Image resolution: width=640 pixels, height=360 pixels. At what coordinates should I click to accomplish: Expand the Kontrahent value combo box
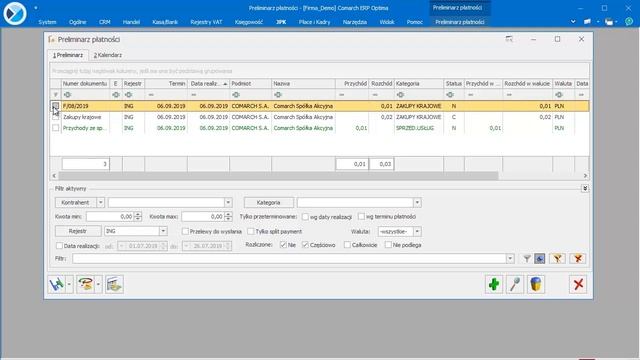228,202
